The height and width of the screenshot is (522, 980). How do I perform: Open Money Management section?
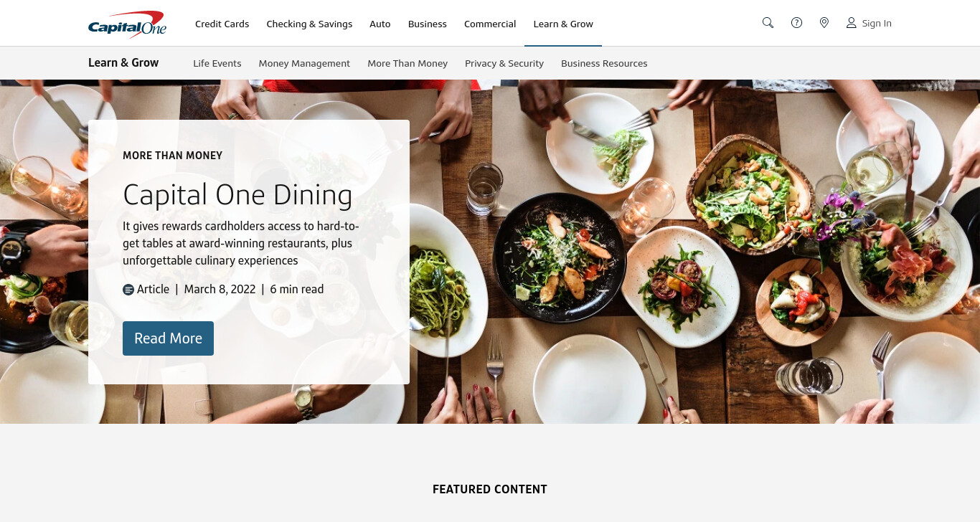304,63
